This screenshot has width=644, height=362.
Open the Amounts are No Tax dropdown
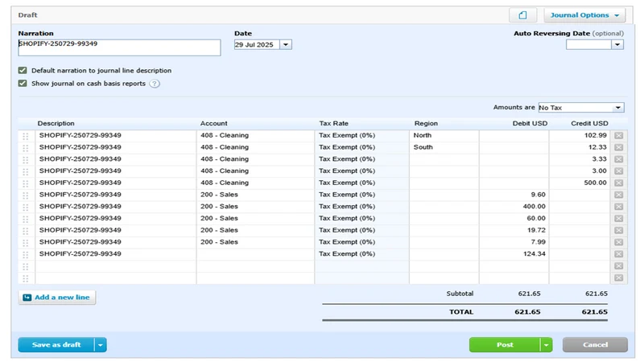581,108
